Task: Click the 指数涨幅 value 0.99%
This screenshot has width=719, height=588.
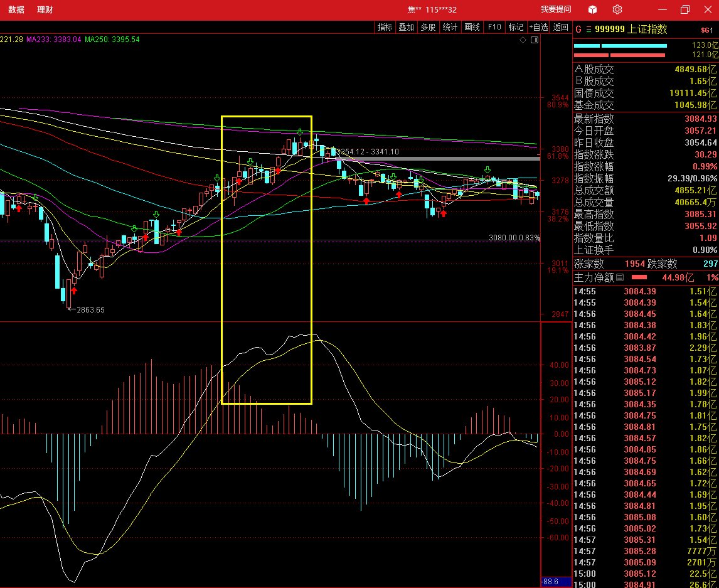Action: [x=705, y=167]
